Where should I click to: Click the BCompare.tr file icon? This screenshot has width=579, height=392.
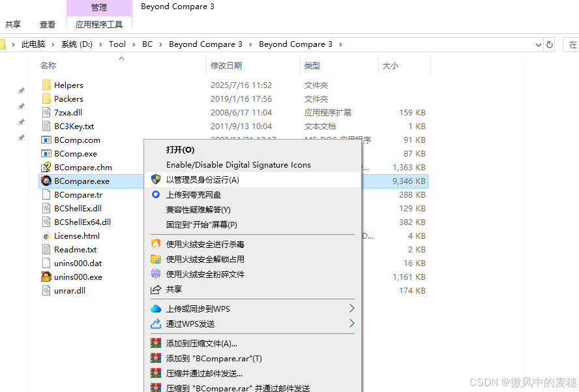(46, 195)
